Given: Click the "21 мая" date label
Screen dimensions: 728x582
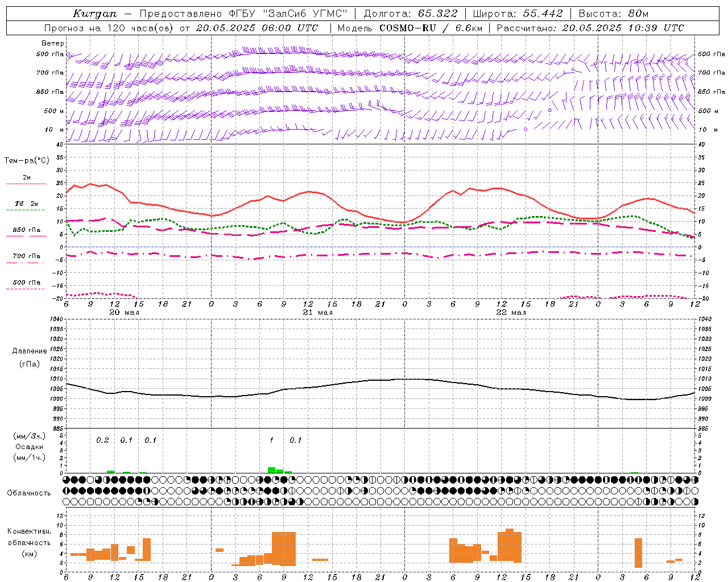Looking at the screenshot, I should 317,313.
